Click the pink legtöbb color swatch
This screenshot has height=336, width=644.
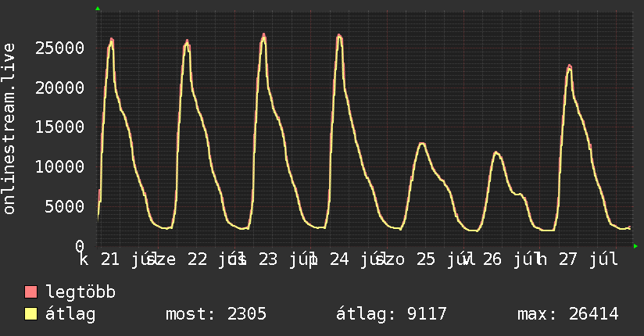(x=30, y=291)
